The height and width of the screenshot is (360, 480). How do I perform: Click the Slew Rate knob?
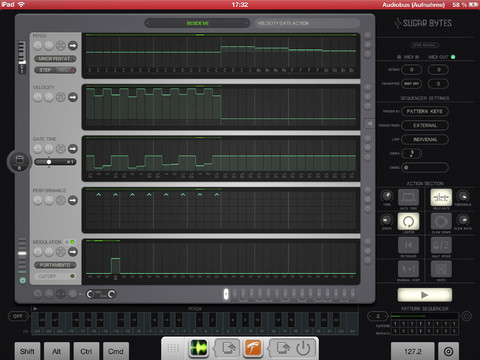point(463,220)
